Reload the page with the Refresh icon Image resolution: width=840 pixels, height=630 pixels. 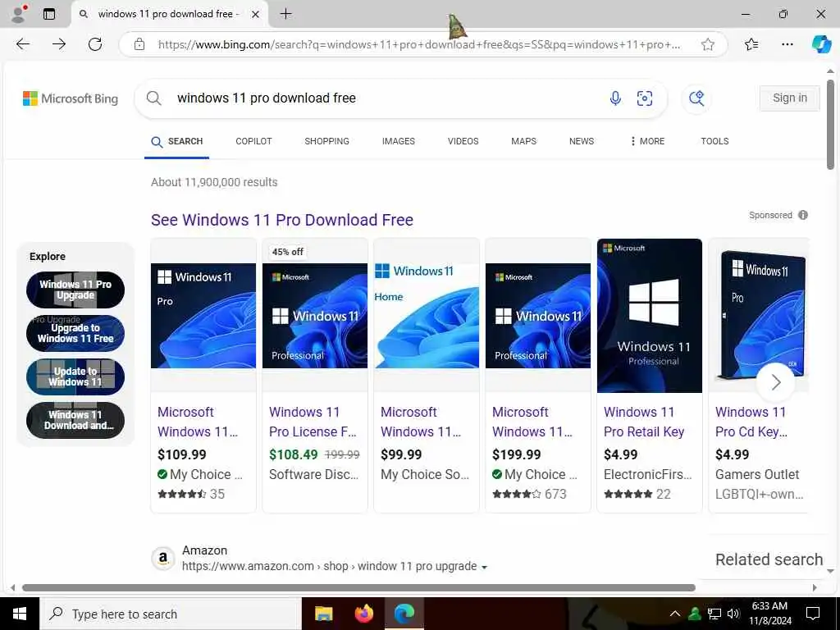point(95,44)
